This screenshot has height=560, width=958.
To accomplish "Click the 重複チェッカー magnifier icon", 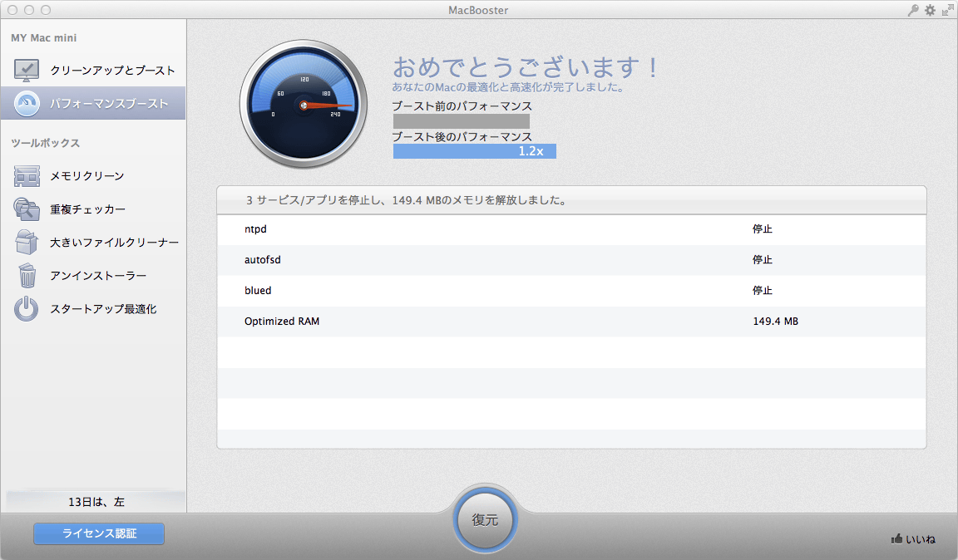I will click(x=27, y=209).
